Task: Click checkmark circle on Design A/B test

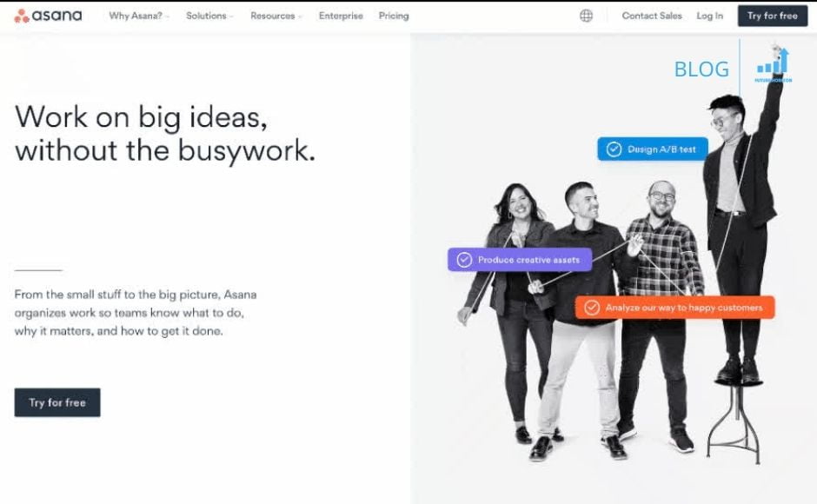Action: pyautogui.click(x=614, y=149)
